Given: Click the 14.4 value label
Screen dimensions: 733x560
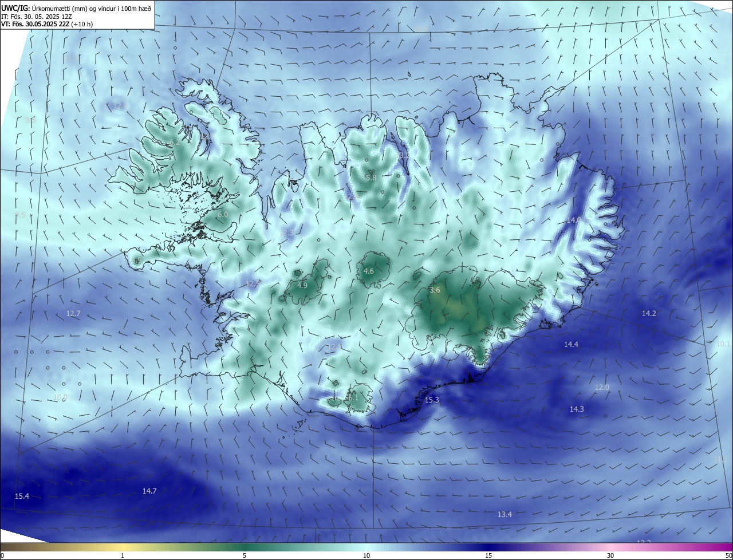Looking at the screenshot, I should click(x=571, y=344).
